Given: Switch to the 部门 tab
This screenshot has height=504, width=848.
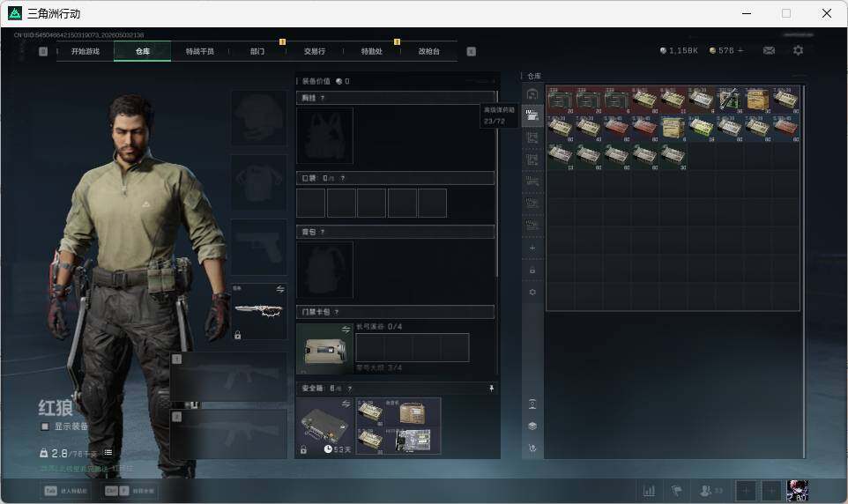Looking at the screenshot, I should [x=257, y=51].
